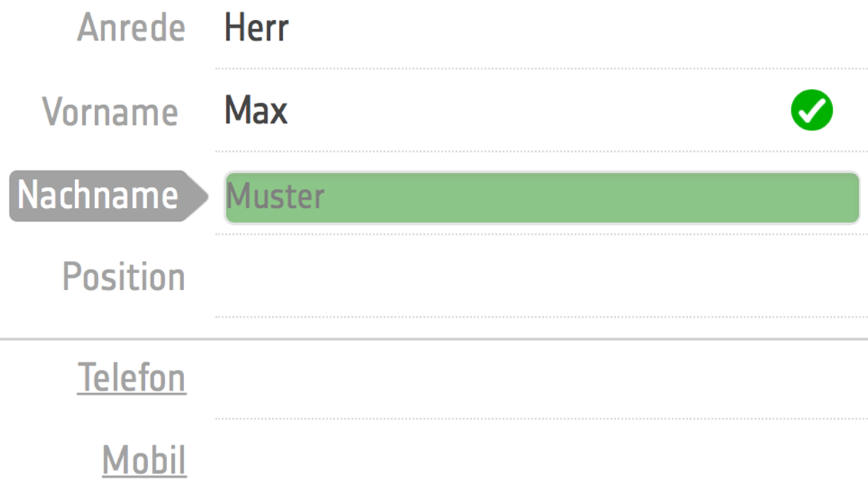Screen dimensions: 868x488
Task: Click the empty Position field
Action: [541, 276]
